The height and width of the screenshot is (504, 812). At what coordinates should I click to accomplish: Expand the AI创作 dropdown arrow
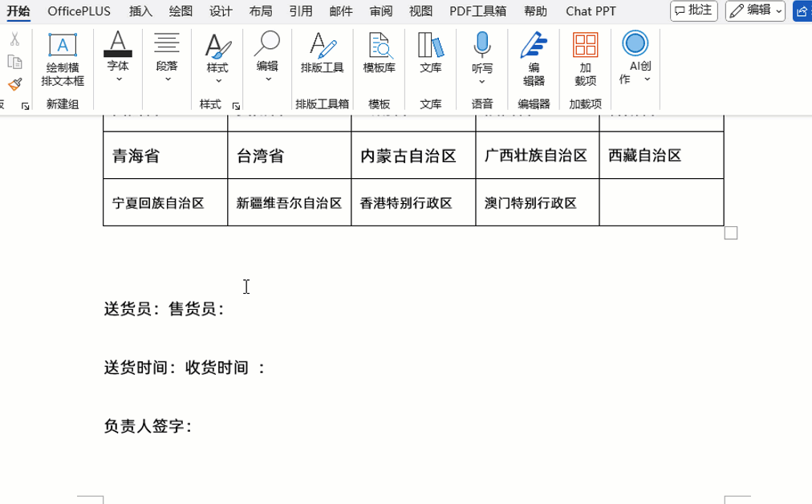pos(648,79)
